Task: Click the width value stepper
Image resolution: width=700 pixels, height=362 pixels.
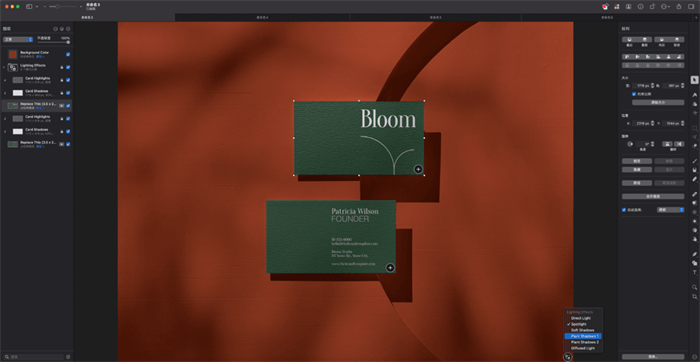Action: 652,85
